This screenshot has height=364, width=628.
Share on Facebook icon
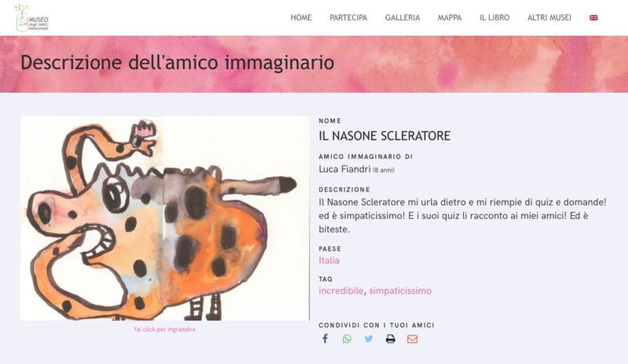tap(325, 339)
